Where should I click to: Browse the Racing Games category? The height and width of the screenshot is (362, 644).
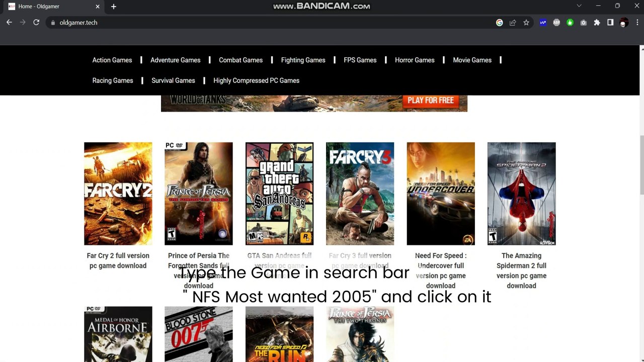113,80
